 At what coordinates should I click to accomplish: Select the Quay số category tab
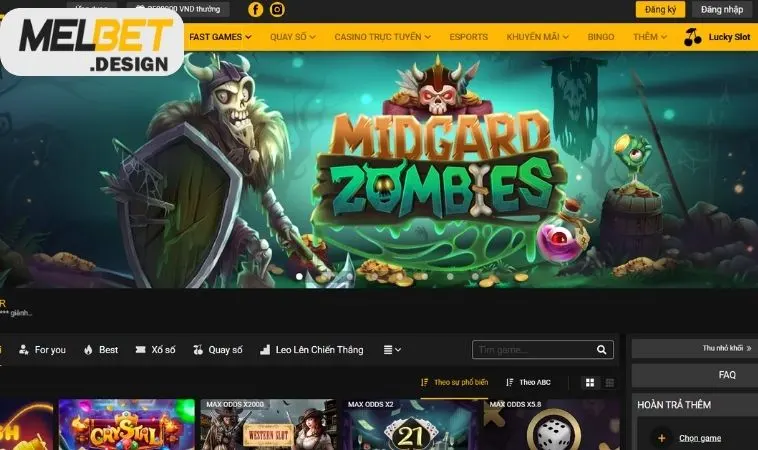[218, 349]
